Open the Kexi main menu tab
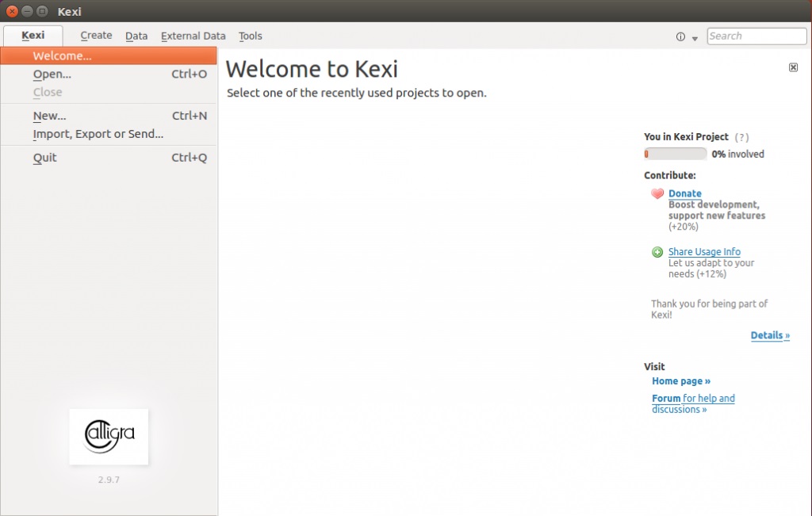 point(33,36)
